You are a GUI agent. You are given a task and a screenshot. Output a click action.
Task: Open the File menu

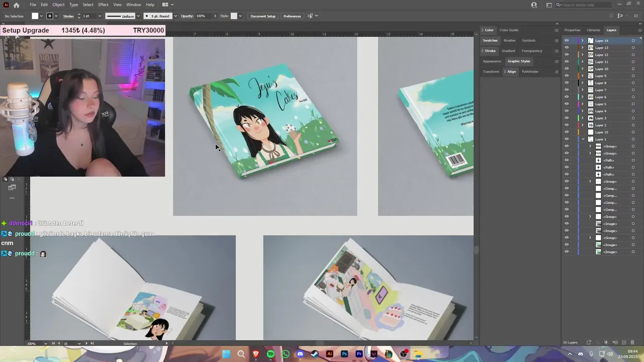pos(33,5)
